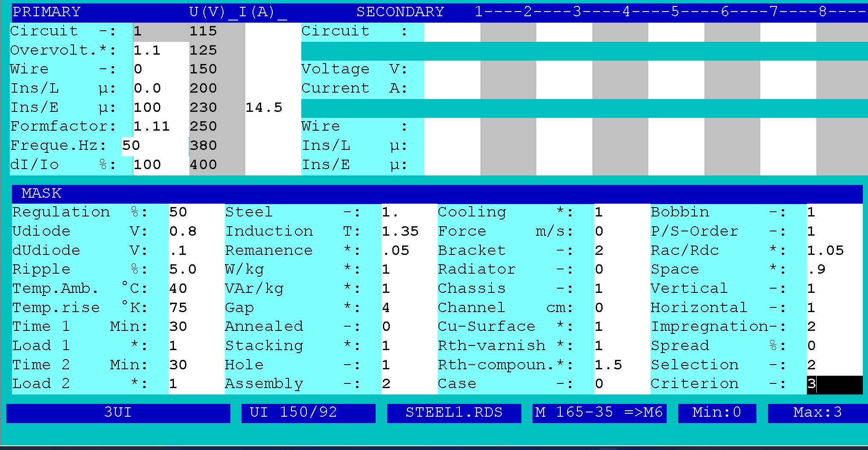
Task: Select the Remanence value .05
Action: [409, 251]
